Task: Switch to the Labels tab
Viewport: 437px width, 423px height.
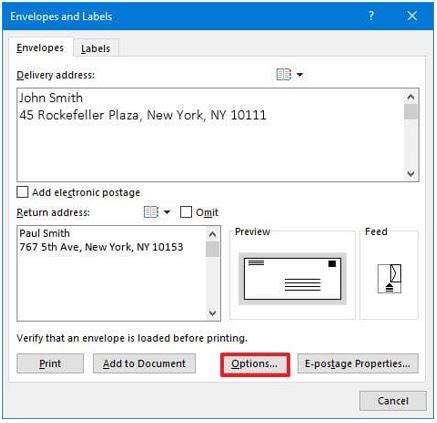Action: pyautogui.click(x=96, y=49)
